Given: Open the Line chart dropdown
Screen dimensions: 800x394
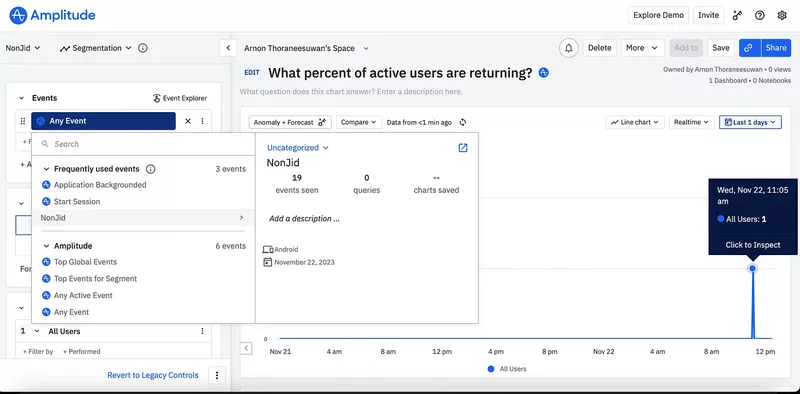Looking at the screenshot, I should tap(635, 122).
